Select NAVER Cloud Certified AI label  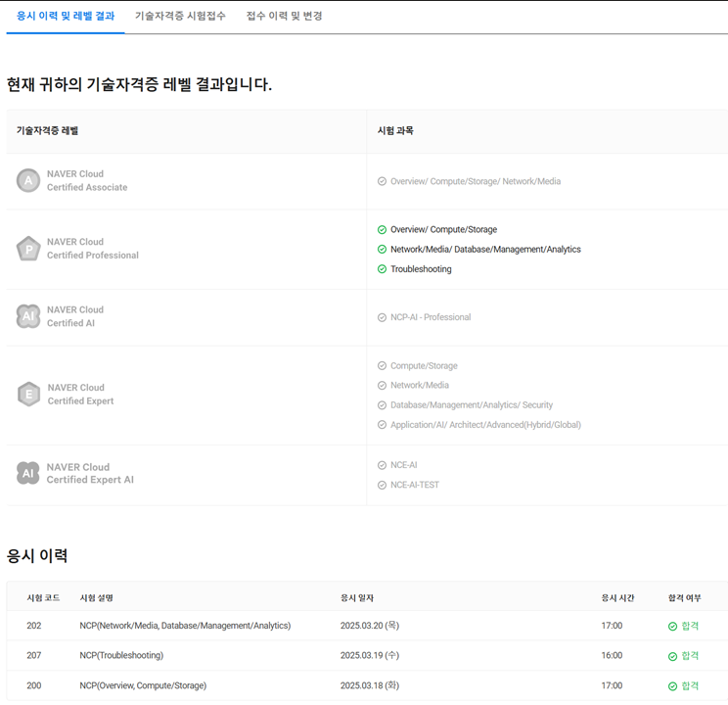point(74,316)
